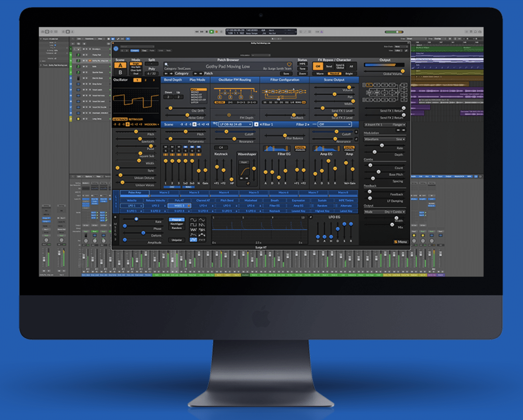Image resolution: width=523 pixels, height=420 pixels.
Task: Toggle oscillator KEYTRACK
Action: 120,119
